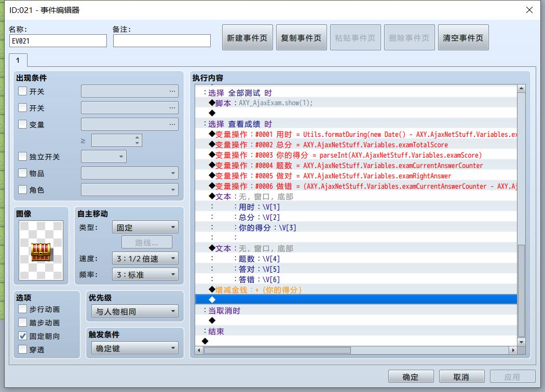The height and width of the screenshot is (392, 545).
Task: Click the treasure chest event image
Action: (x=41, y=250)
